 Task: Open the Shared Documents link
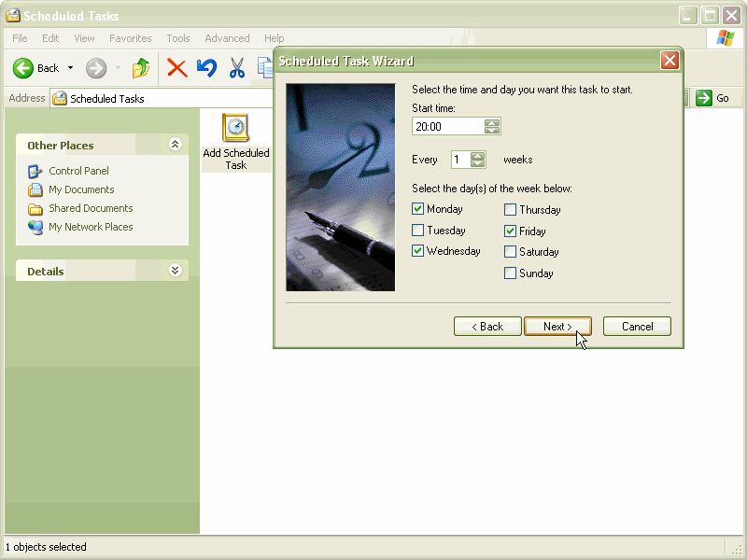coord(91,208)
